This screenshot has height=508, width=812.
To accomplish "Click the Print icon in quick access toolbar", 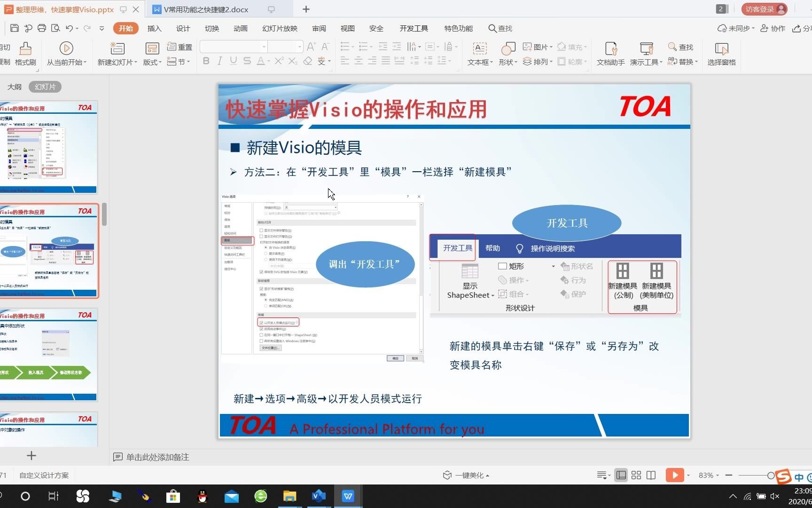I will (42, 28).
